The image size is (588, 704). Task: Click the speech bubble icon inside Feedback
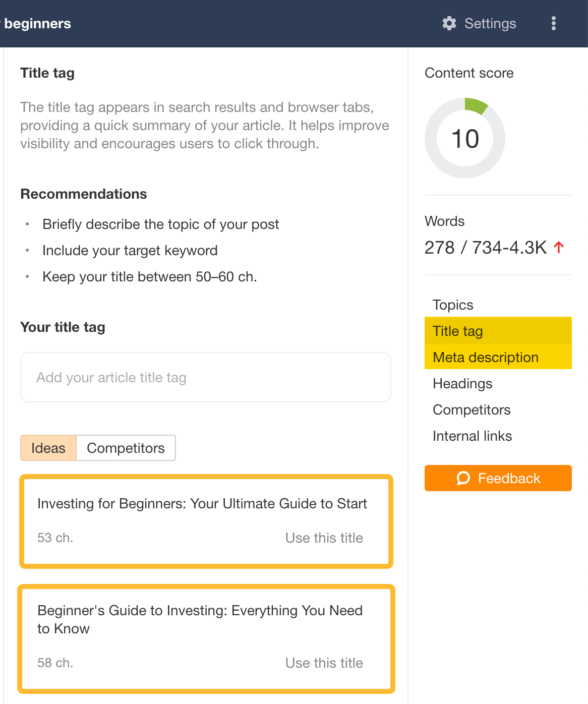coord(463,478)
